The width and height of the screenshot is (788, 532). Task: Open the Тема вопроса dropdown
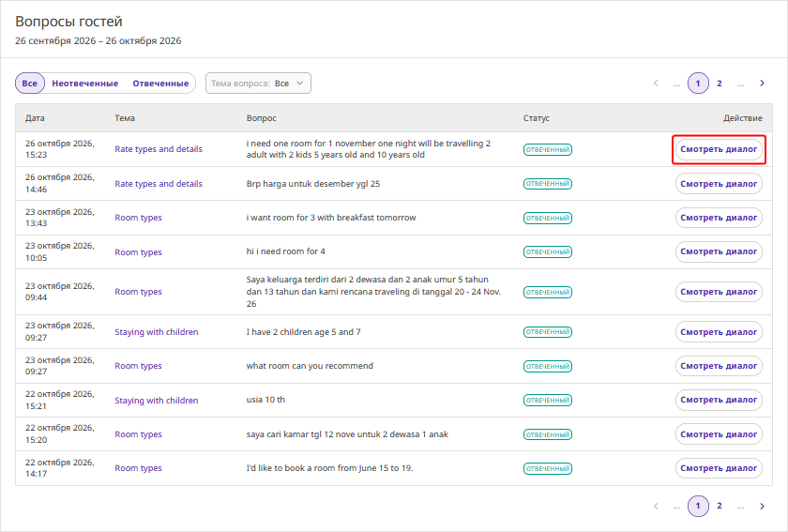[258, 84]
